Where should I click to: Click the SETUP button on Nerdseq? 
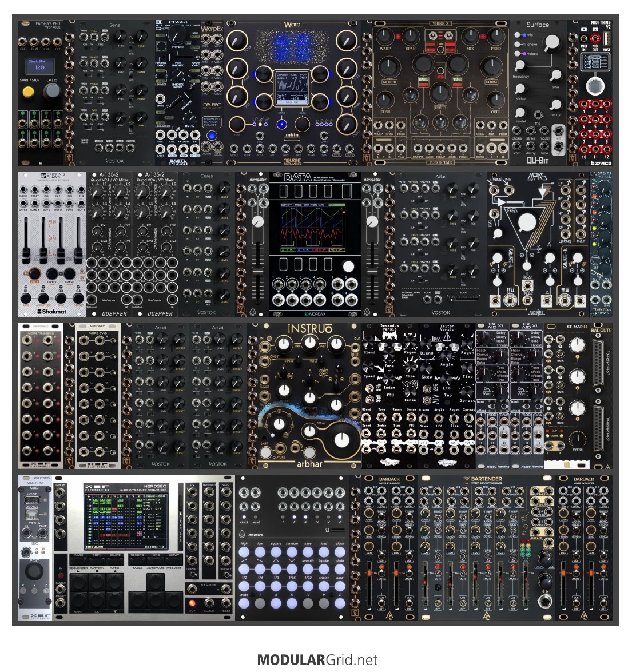(x=173, y=560)
